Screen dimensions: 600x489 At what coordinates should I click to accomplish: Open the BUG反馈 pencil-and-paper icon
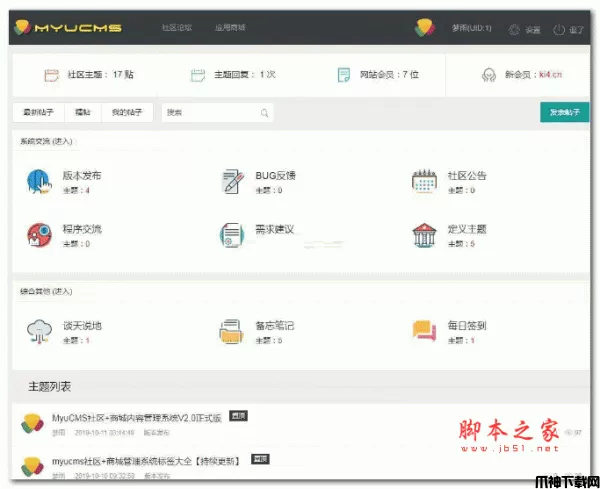[x=233, y=181]
